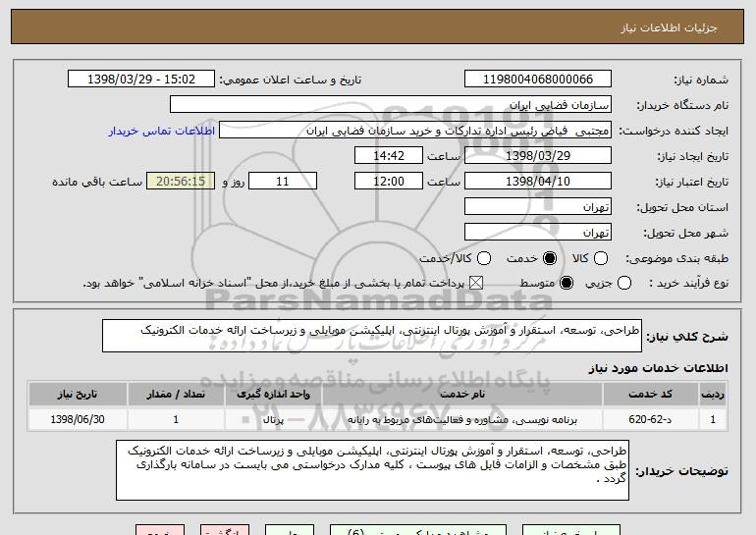Viewport: 756px width, 535px height.
Task: Click the توضیحات خریدار notes box
Action: pos(372,470)
